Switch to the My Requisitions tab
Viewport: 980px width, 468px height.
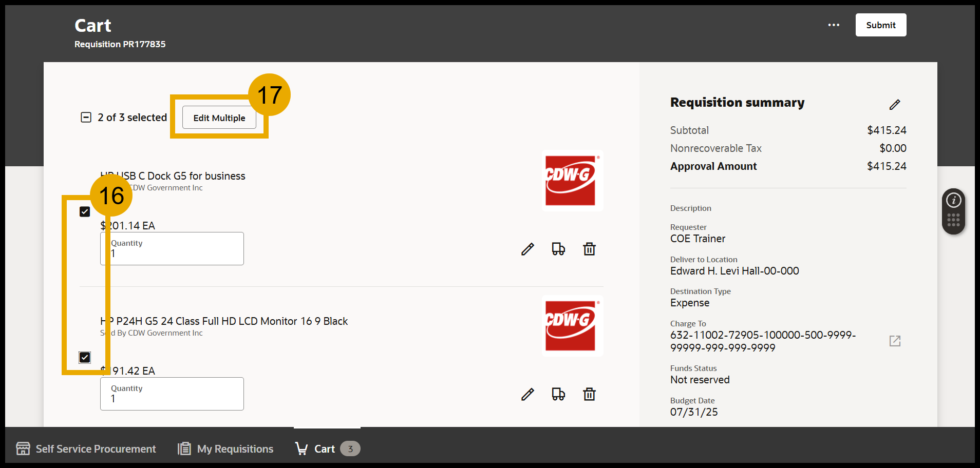click(224, 449)
